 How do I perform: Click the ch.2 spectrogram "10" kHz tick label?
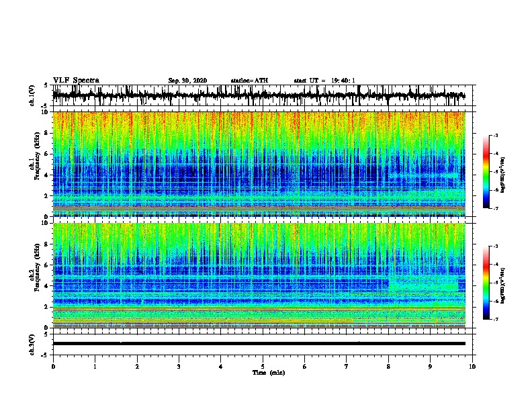[46, 223]
